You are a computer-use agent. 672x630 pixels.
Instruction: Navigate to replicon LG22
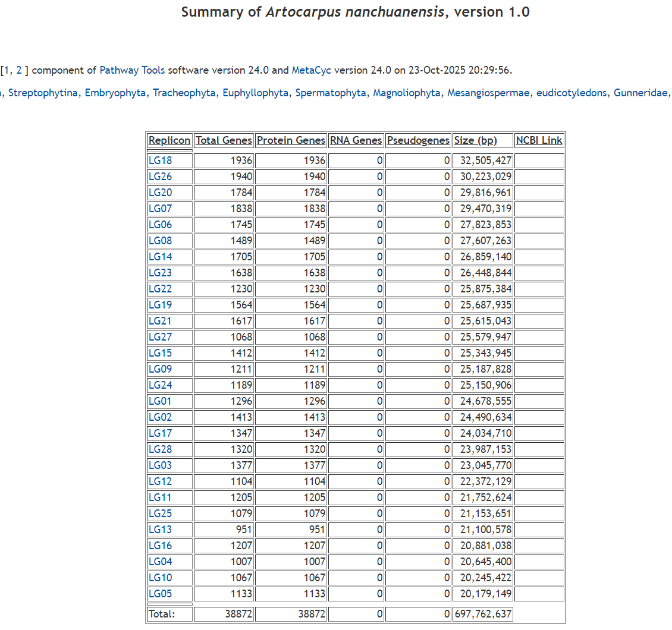(x=160, y=289)
